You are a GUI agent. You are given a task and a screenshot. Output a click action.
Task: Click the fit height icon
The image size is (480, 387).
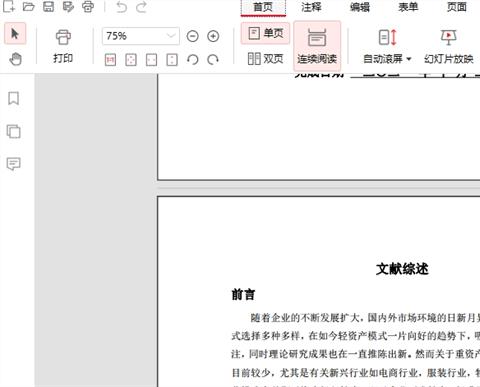172,60
